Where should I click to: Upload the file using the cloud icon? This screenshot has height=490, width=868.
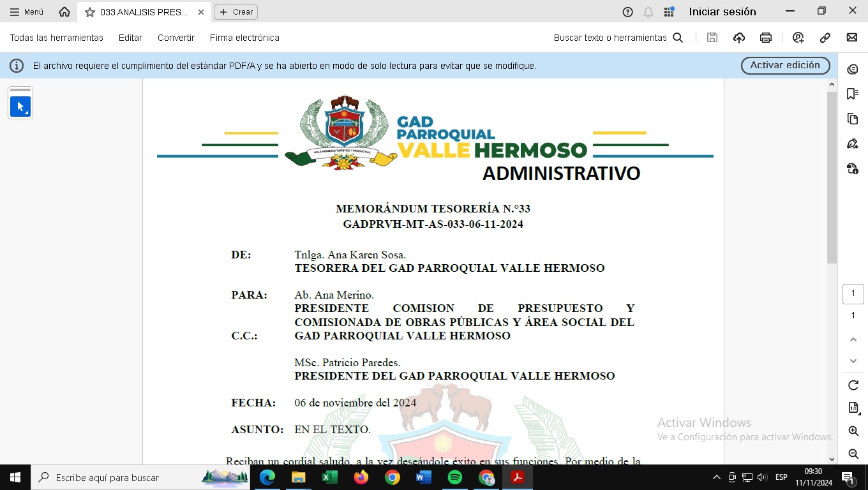pyautogui.click(x=739, y=38)
